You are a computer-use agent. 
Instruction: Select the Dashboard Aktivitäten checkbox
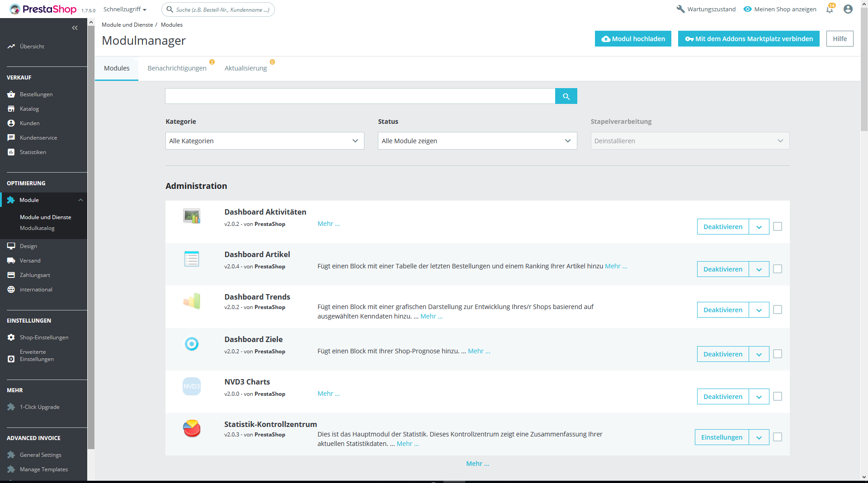(778, 226)
